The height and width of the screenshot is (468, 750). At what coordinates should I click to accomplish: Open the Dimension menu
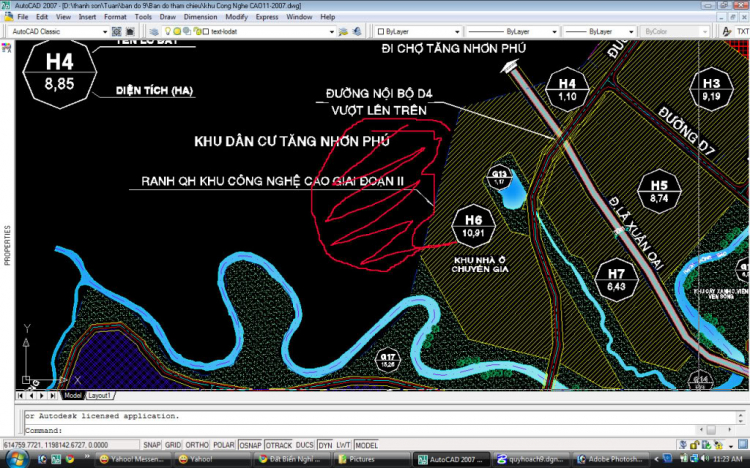click(200, 17)
